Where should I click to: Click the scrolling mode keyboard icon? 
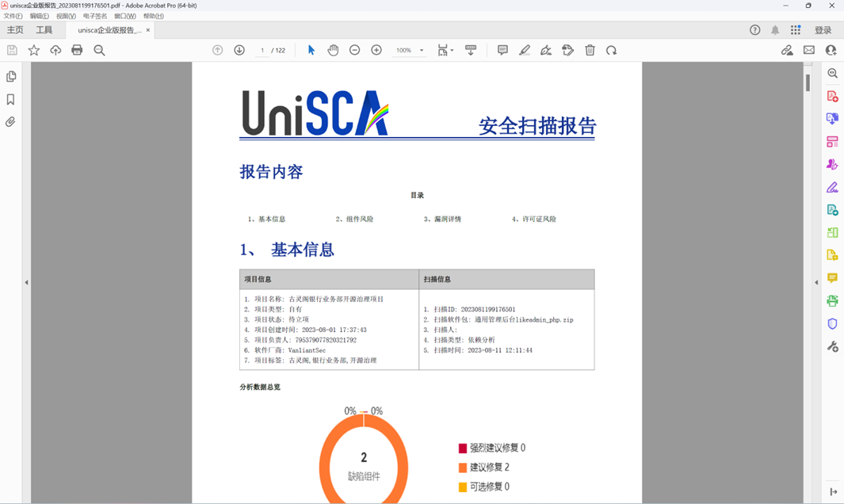point(471,50)
